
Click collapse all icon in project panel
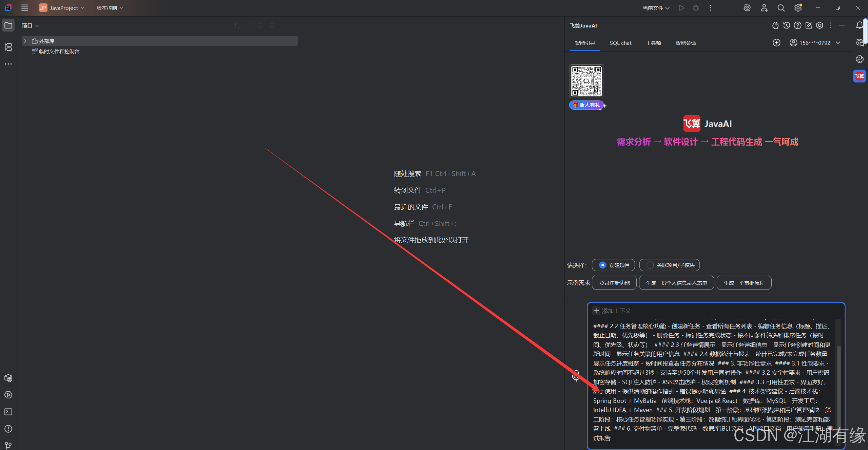pos(272,25)
